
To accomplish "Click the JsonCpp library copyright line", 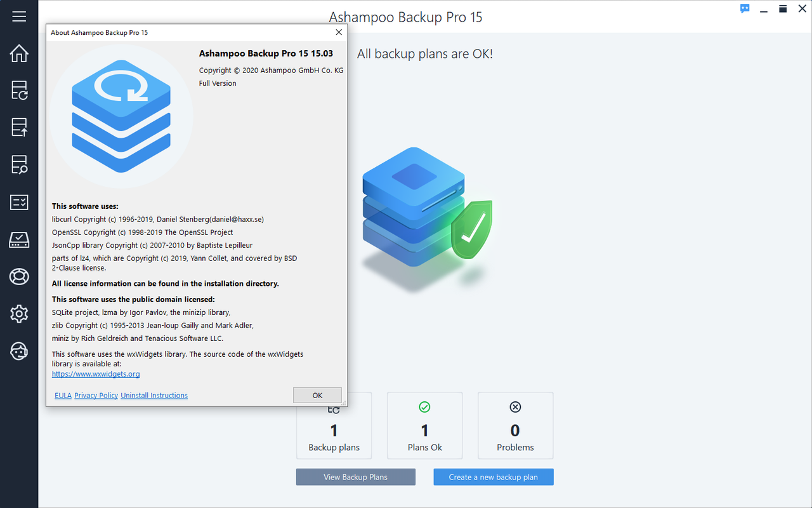I will coord(152,245).
